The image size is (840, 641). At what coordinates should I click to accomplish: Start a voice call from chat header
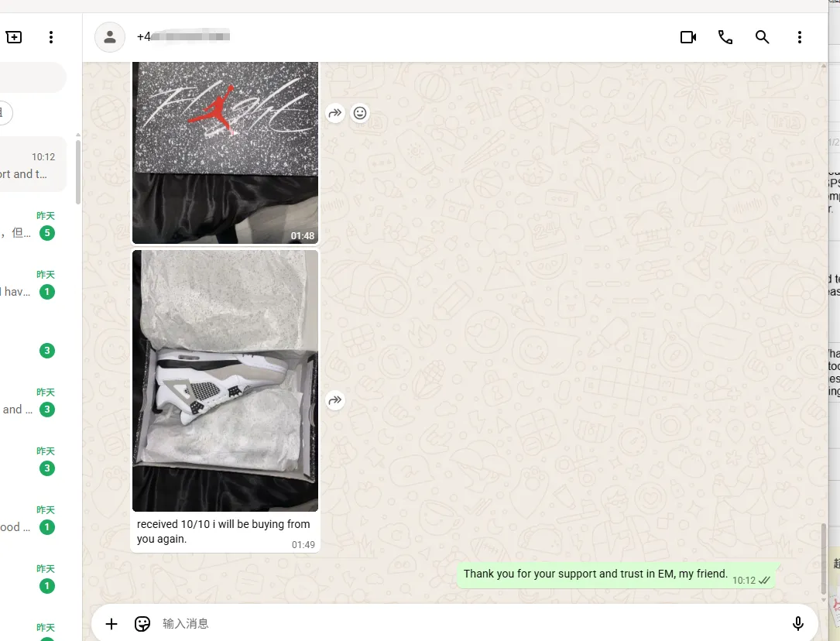[x=725, y=37]
